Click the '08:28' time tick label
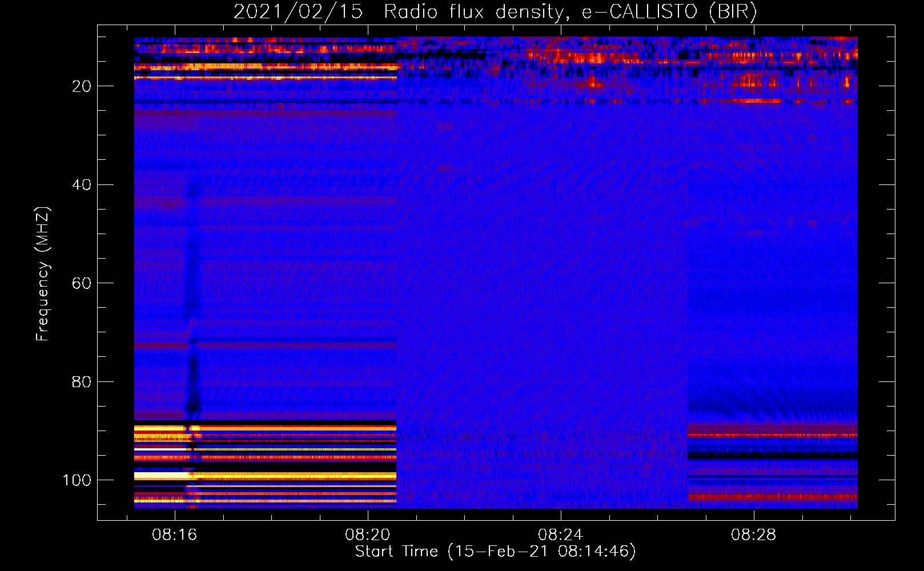Image resolution: width=924 pixels, height=571 pixels. [x=753, y=534]
